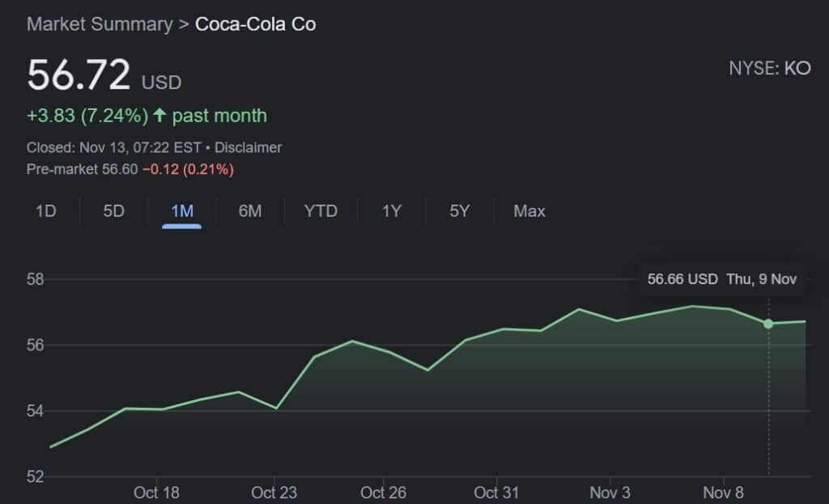Click the highlighted Nov 9 data point
Screen dimensions: 829x504
pos(768,324)
